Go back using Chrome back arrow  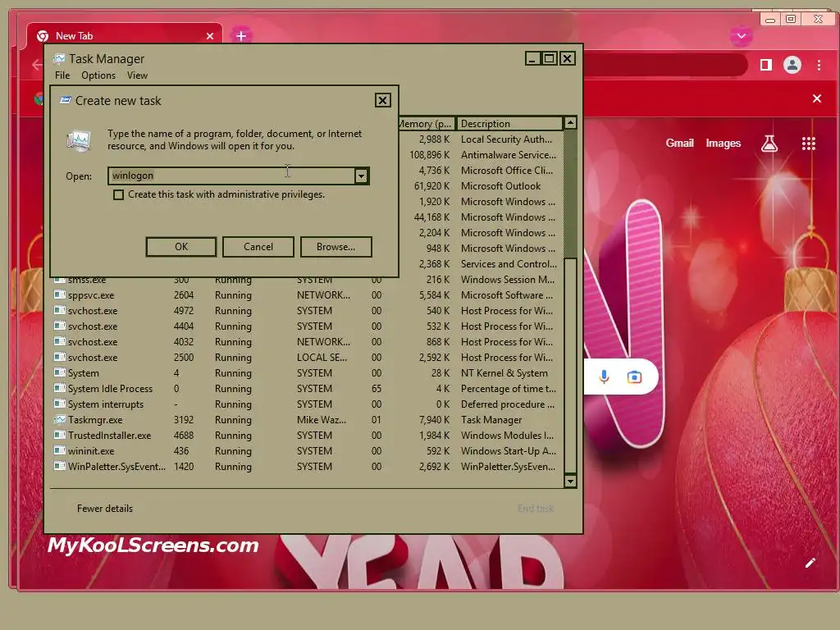click(x=36, y=65)
